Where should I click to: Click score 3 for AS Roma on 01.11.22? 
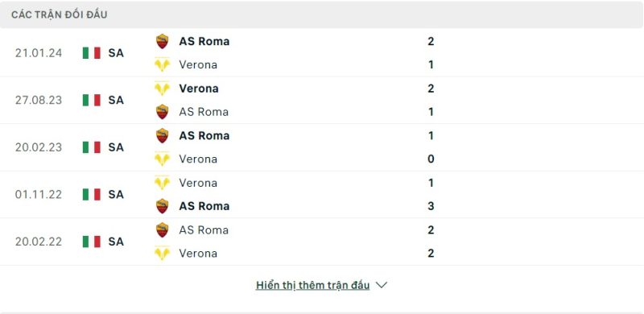click(x=431, y=206)
